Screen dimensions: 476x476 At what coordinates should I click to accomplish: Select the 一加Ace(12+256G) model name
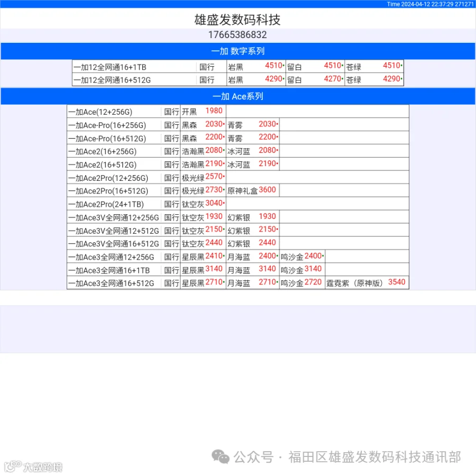100,112
